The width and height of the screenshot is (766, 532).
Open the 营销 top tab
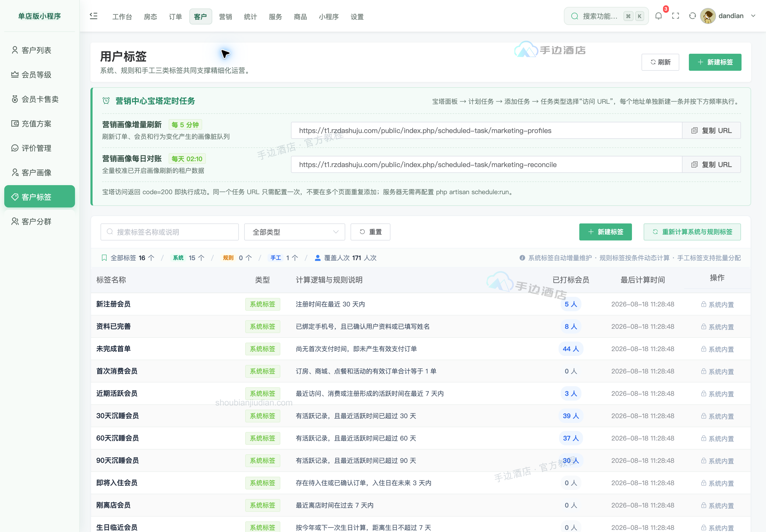(225, 17)
